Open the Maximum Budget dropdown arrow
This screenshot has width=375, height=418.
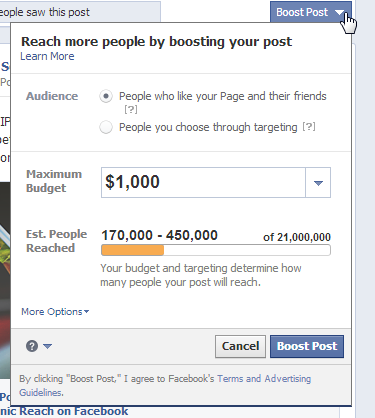[x=318, y=183]
